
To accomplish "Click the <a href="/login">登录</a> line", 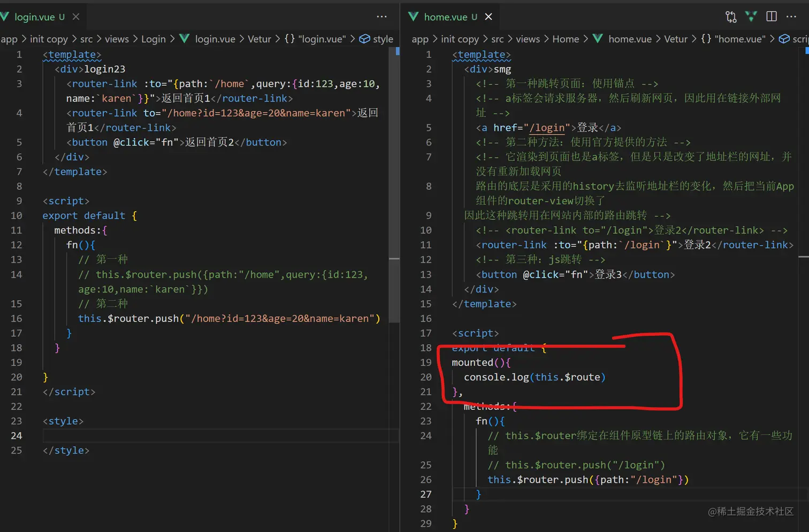I will 548,128.
